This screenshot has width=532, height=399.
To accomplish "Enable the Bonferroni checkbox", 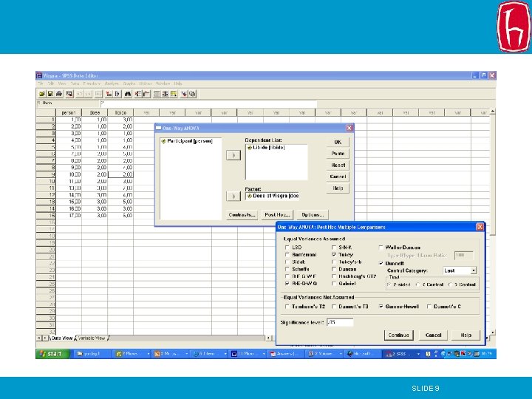I will [287, 254].
